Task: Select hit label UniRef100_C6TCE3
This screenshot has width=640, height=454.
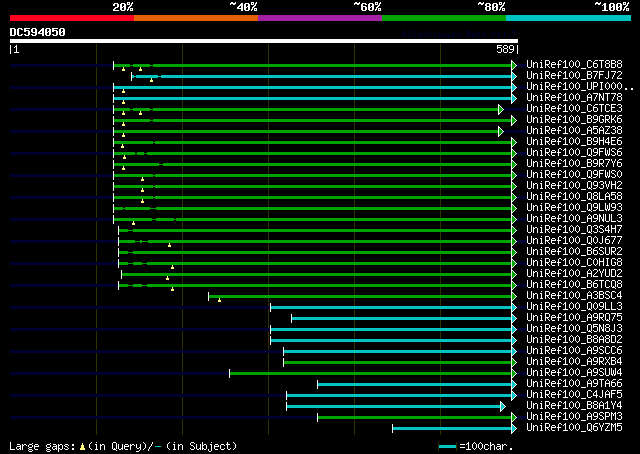Action: [x=574, y=109]
